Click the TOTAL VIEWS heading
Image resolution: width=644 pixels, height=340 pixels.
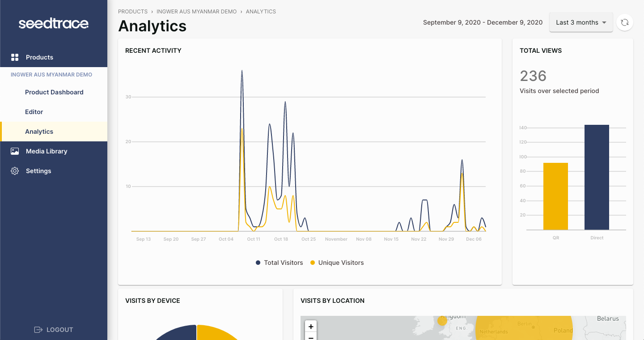[x=541, y=51]
